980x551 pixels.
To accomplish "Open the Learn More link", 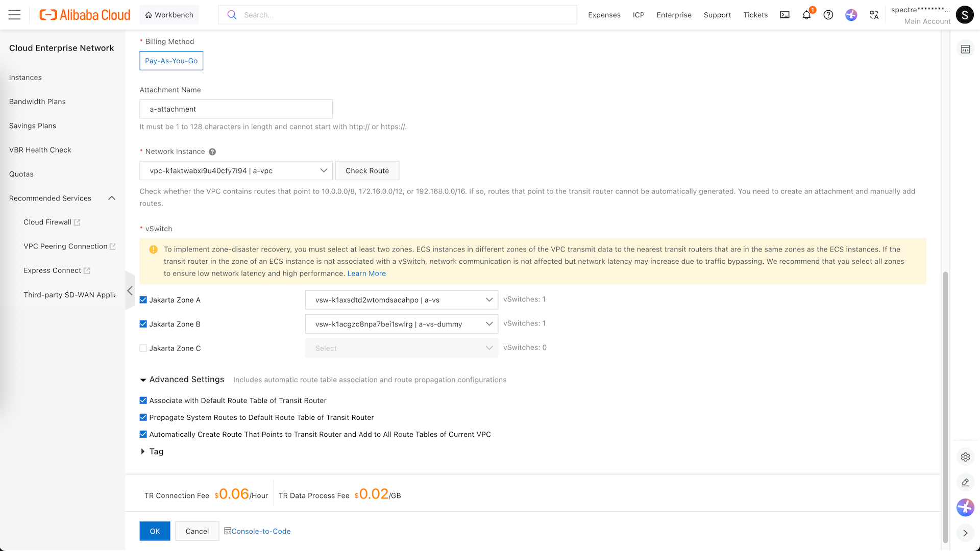I will tap(366, 273).
